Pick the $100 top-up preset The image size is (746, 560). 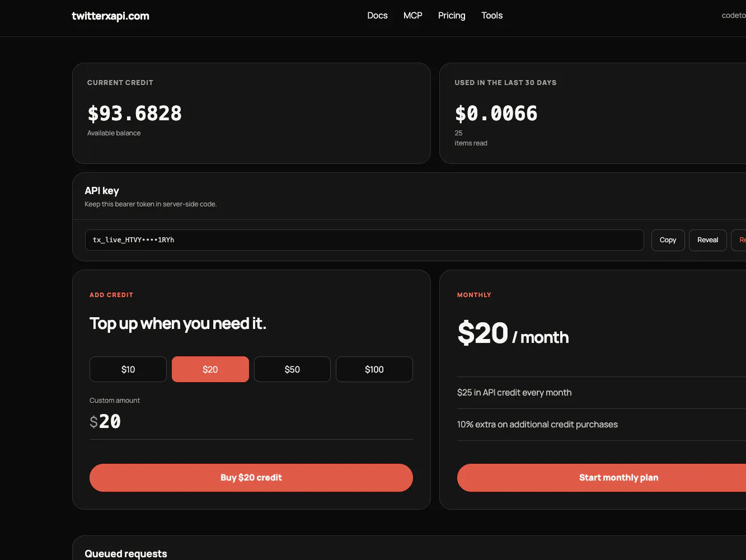tap(374, 369)
